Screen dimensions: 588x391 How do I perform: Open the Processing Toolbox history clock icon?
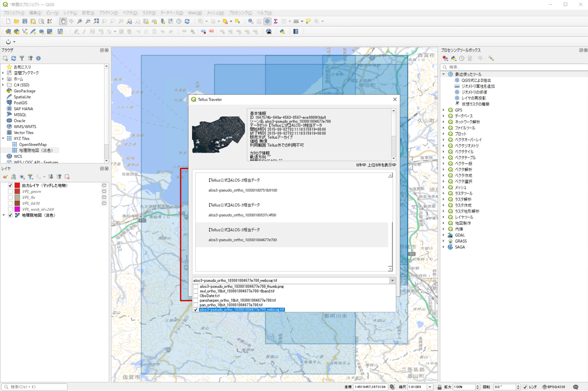pyautogui.click(x=462, y=58)
